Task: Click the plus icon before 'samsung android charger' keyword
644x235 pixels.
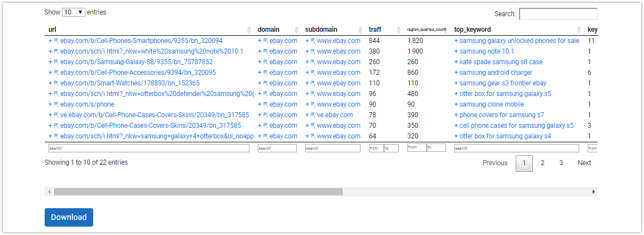Action: click(456, 73)
